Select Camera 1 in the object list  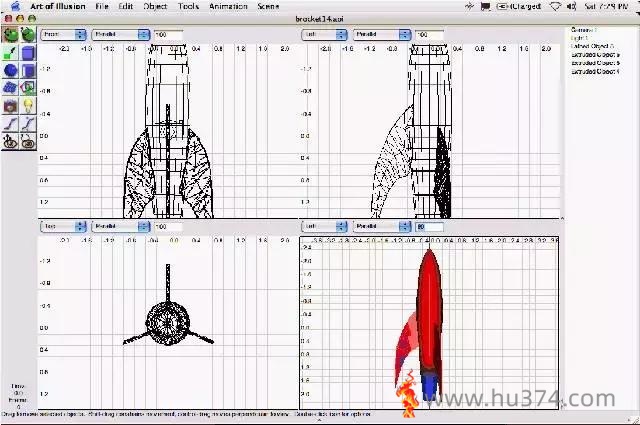(x=584, y=30)
